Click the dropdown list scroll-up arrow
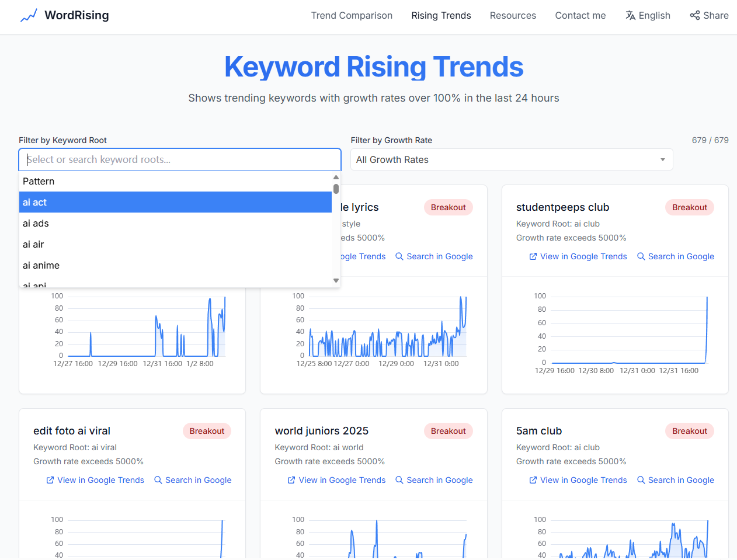This screenshot has height=560, width=737. click(x=336, y=177)
